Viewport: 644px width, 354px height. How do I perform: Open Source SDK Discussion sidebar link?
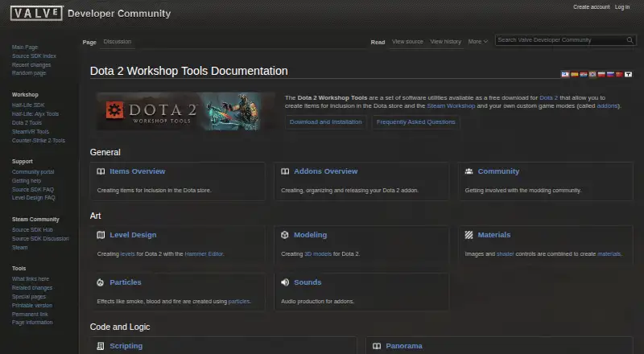[40, 239]
